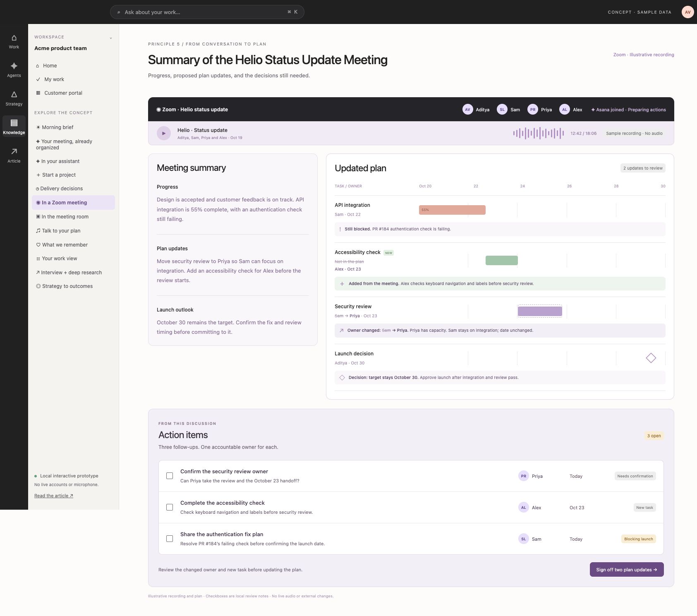This screenshot has height=616, width=697.
Task: Click the Zoom · Illustrative recording link
Action: pos(644,55)
